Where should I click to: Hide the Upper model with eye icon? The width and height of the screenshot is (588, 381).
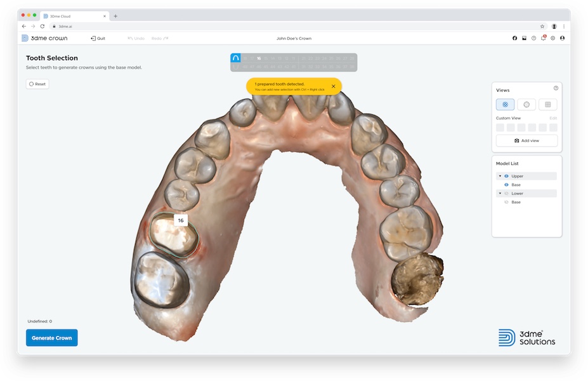(x=506, y=176)
